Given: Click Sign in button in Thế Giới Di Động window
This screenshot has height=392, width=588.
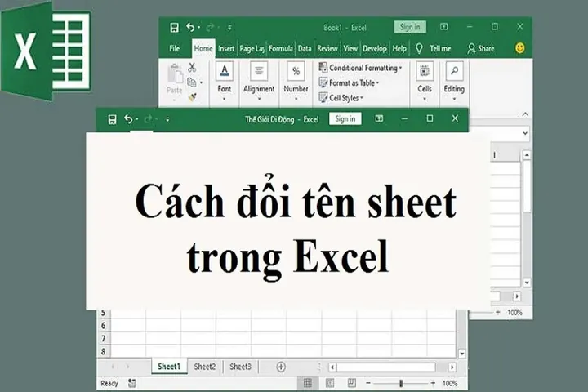Looking at the screenshot, I should point(345,119).
